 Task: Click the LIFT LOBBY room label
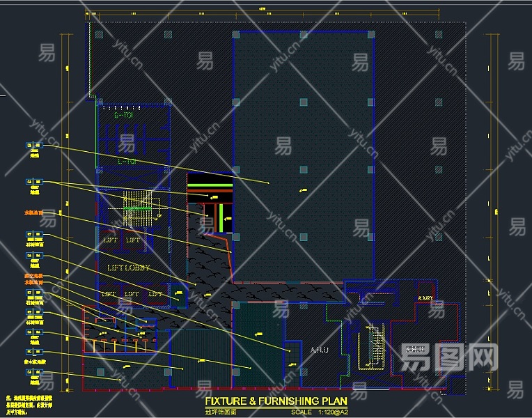point(129,268)
